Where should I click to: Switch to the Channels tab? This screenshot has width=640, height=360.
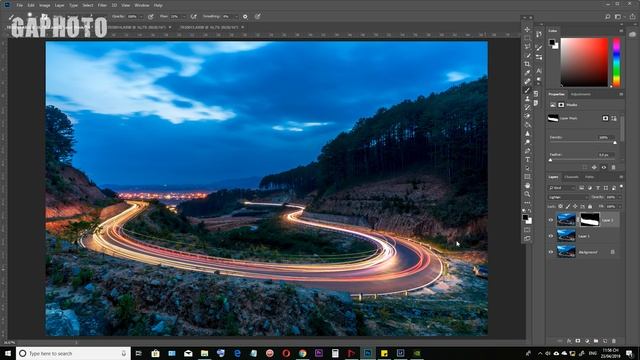point(571,177)
